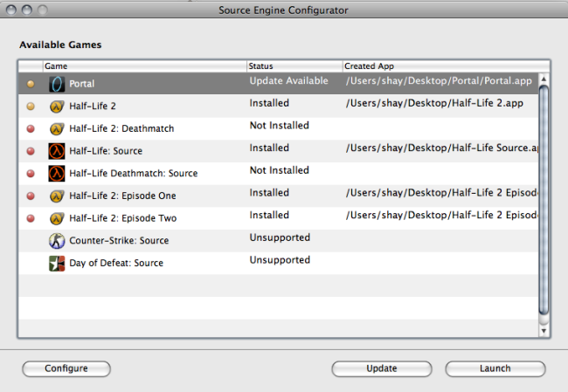Click red status dot for Half-Life: Source
Image resolution: width=568 pixels, height=392 pixels.
click(x=31, y=151)
